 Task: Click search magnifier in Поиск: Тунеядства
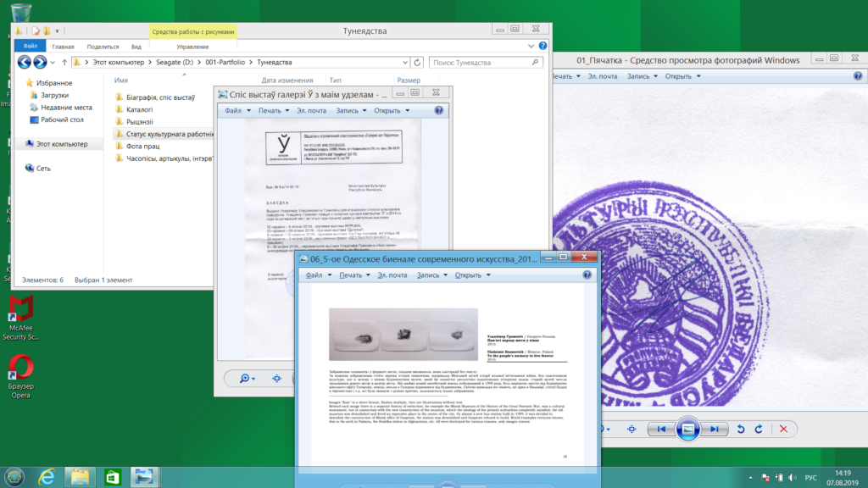click(535, 63)
